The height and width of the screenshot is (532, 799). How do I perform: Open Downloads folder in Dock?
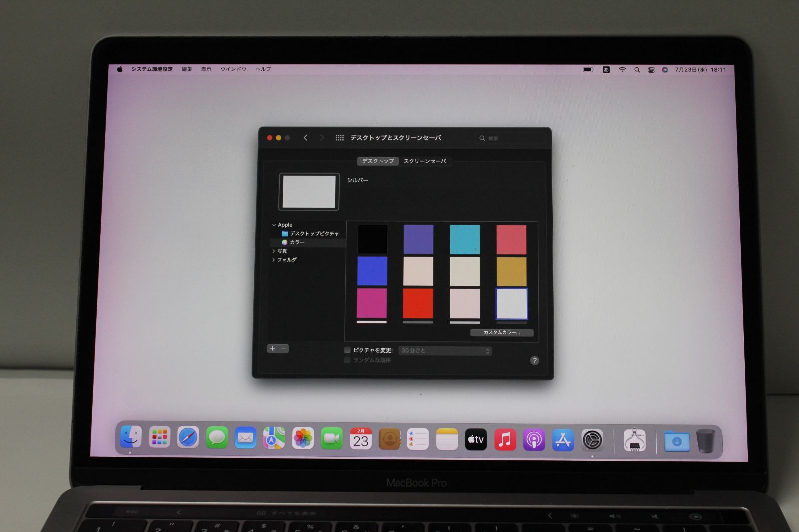[677, 441]
